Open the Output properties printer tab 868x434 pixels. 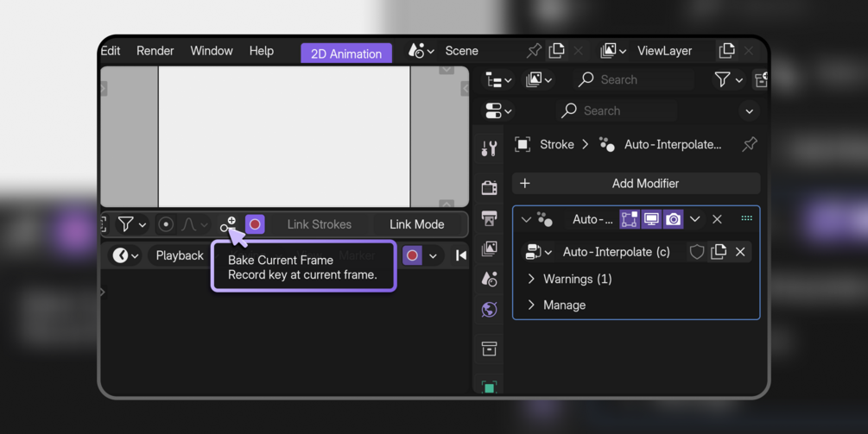coord(489,217)
